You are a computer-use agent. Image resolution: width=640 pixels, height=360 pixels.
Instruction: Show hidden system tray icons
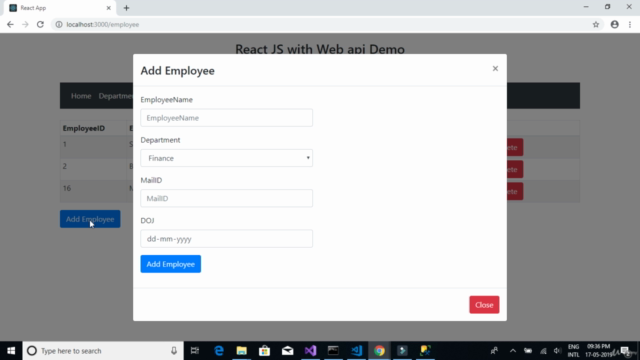tap(513, 351)
